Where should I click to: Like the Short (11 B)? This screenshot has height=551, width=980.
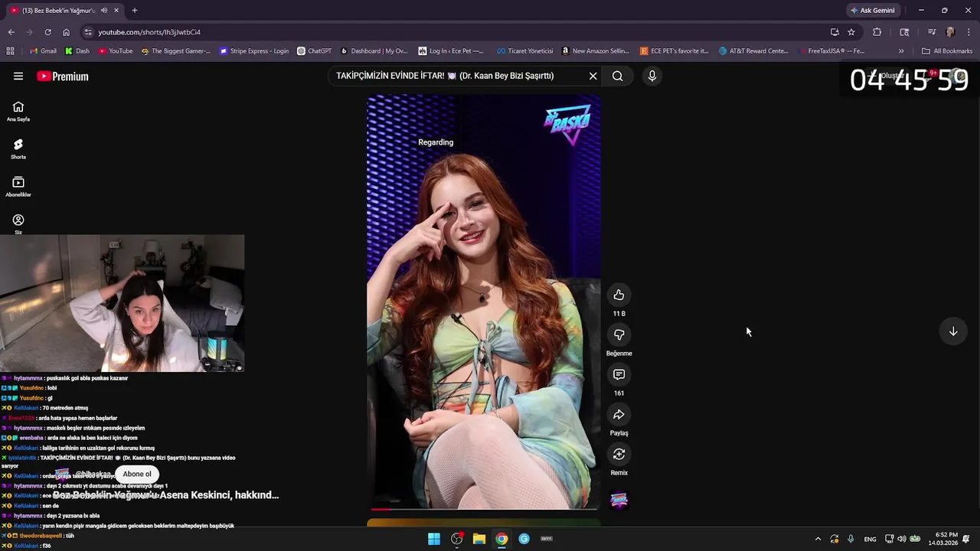click(x=619, y=295)
